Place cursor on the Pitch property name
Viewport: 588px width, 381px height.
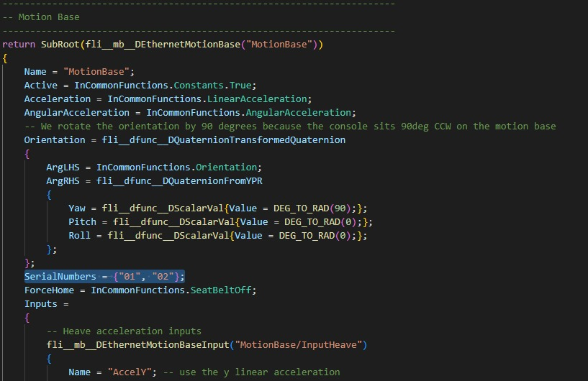[x=82, y=221]
